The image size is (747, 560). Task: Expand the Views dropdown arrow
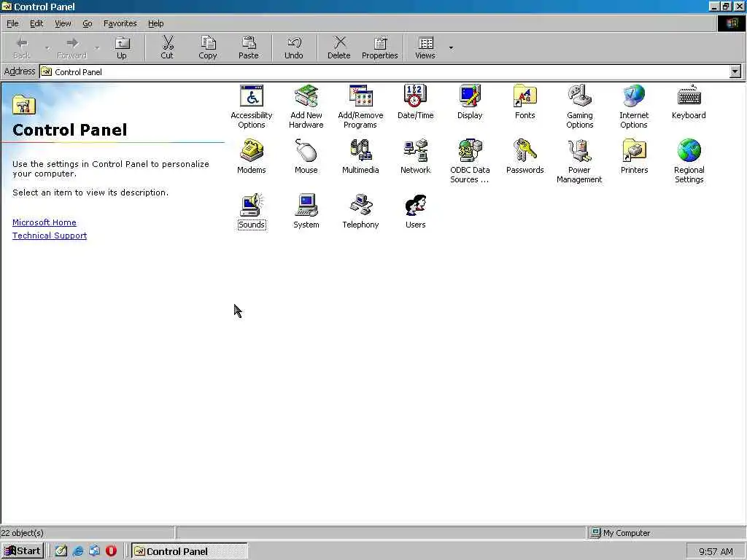tap(451, 47)
